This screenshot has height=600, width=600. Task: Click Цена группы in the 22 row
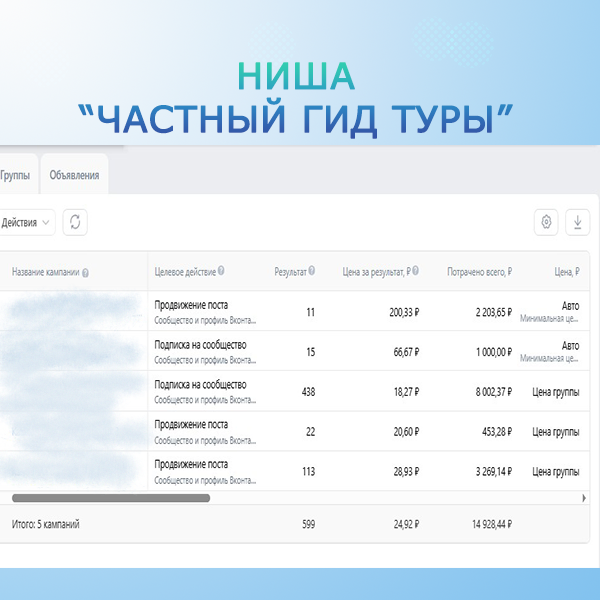[556, 432]
